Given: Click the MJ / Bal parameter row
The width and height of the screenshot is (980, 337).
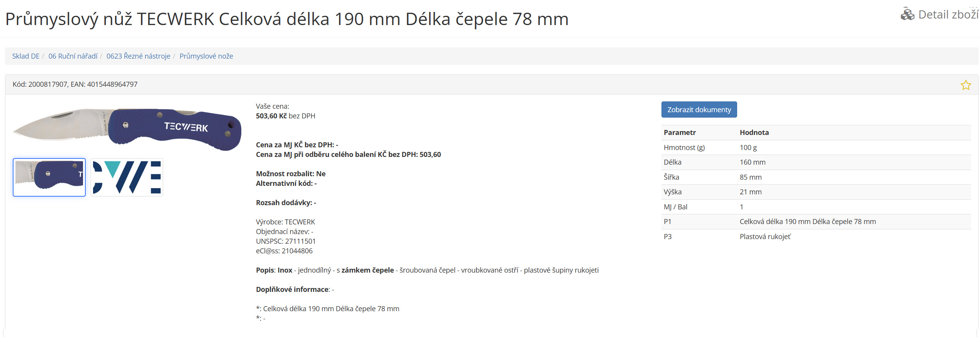Looking at the screenshot, I should tap(816, 207).
